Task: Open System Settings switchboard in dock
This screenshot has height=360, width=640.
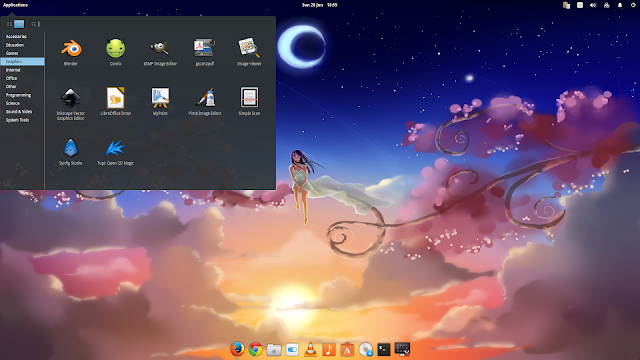Action: 292,350
